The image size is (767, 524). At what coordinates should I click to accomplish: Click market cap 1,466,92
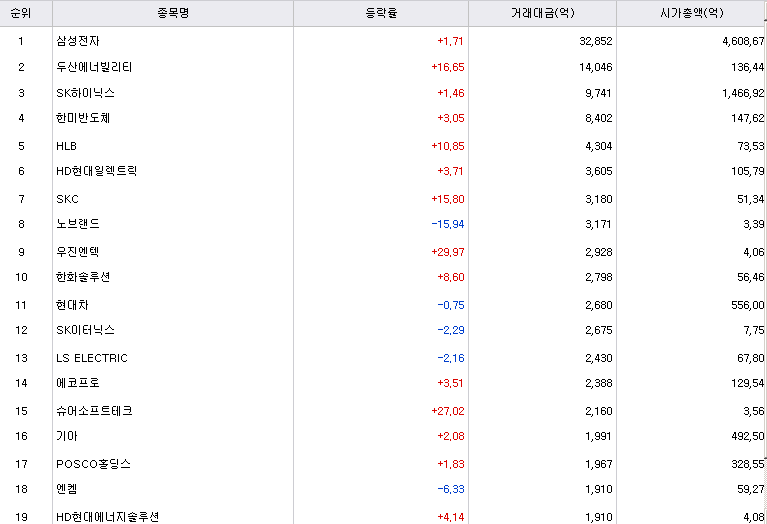743,93
